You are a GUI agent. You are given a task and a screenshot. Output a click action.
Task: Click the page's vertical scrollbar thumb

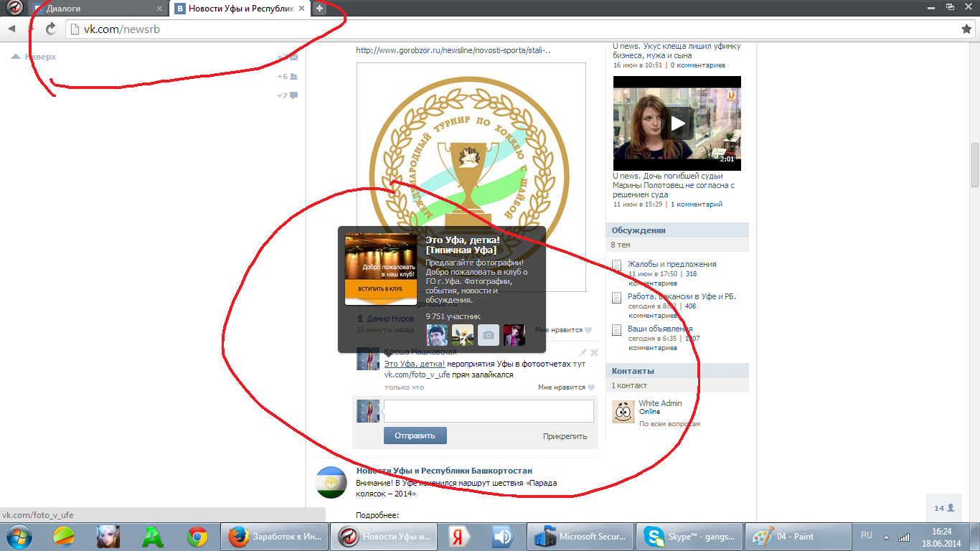(x=975, y=164)
